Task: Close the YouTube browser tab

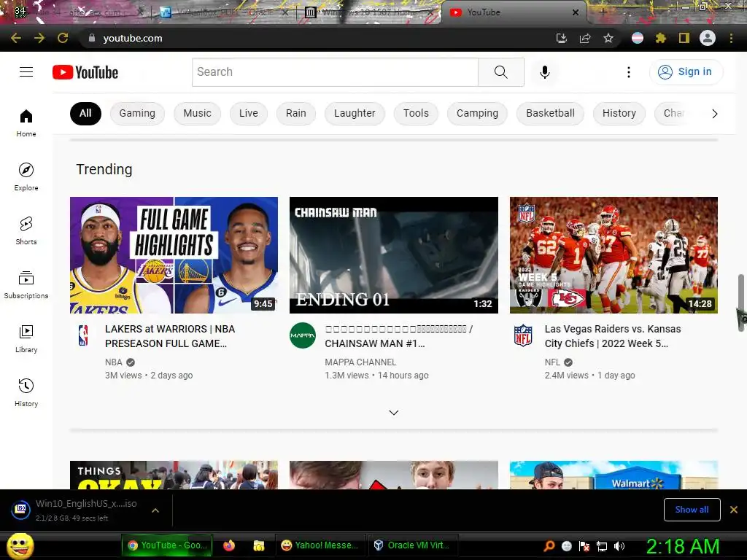Action: click(576, 12)
